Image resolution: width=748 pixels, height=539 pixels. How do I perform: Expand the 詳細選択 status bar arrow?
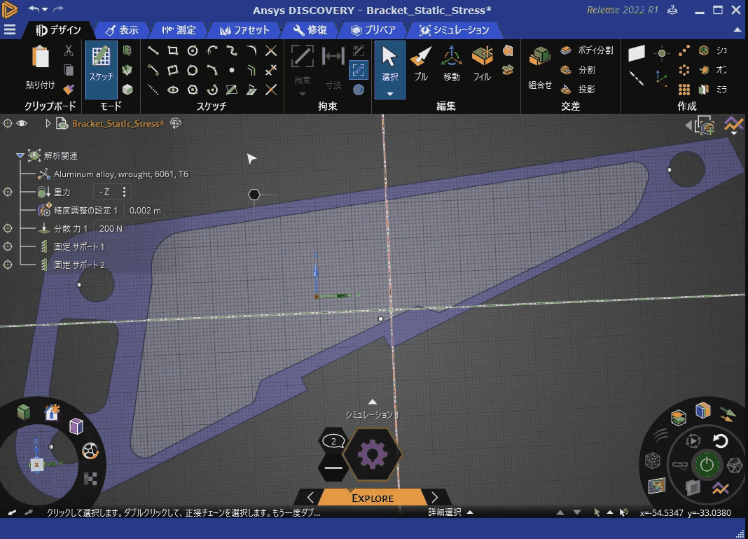470,513
